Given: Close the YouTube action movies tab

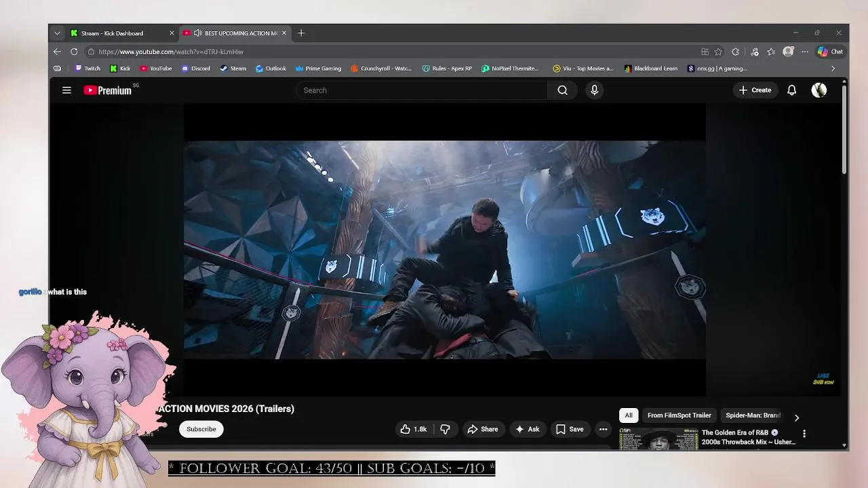Looking at the screenshot, I should coord(284,33).
